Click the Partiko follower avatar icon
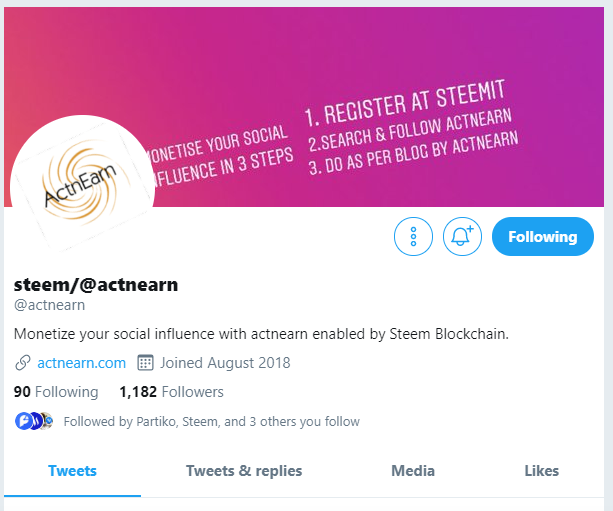Image resolution: width=613 pixels, height=511 pixels. [23, 421]
